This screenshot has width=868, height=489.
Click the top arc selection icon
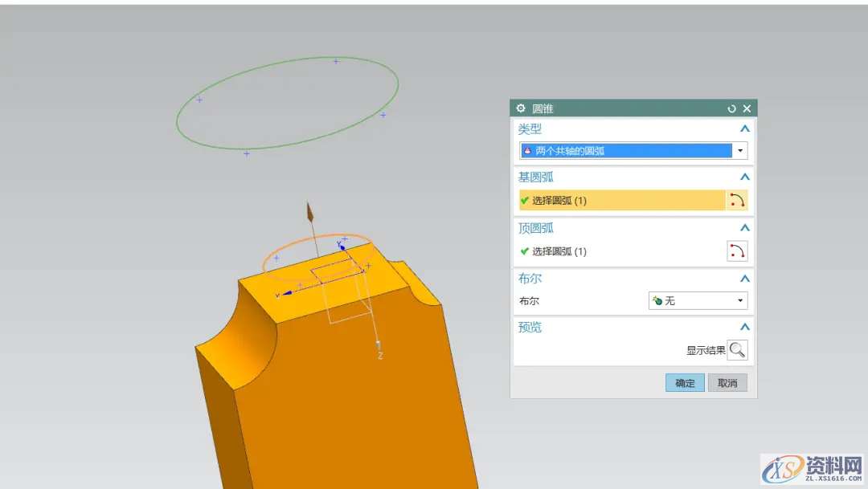click(x=737, y=251)
